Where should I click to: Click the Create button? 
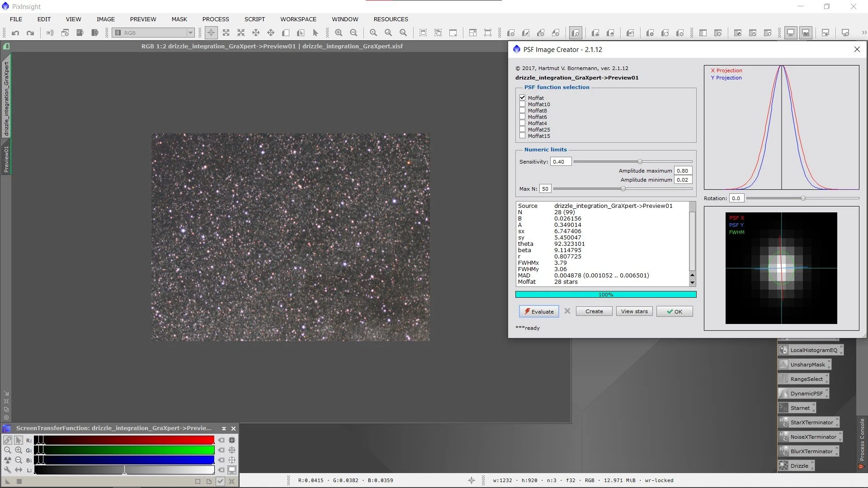point(594,311)
